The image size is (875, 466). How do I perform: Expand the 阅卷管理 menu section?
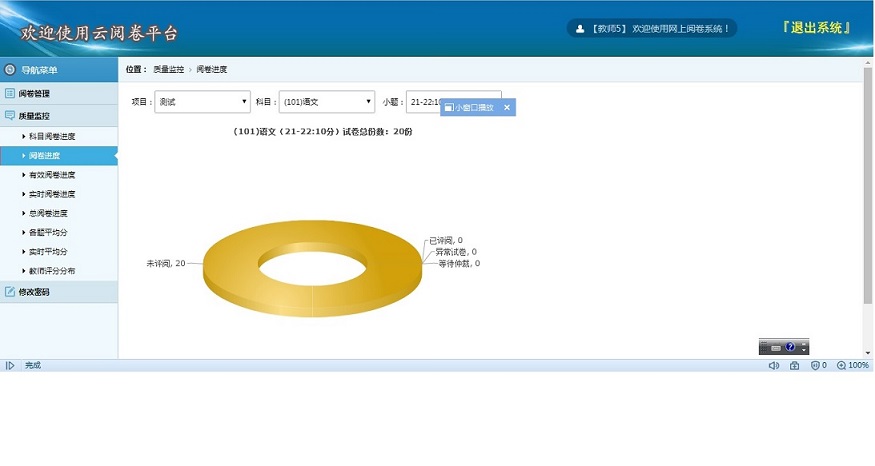coord(59,93)
